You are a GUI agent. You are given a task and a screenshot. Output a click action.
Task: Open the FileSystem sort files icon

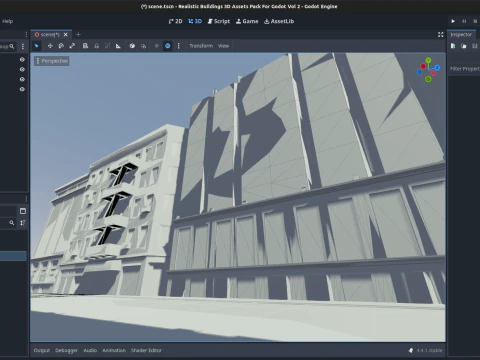(x=23, y=223)
